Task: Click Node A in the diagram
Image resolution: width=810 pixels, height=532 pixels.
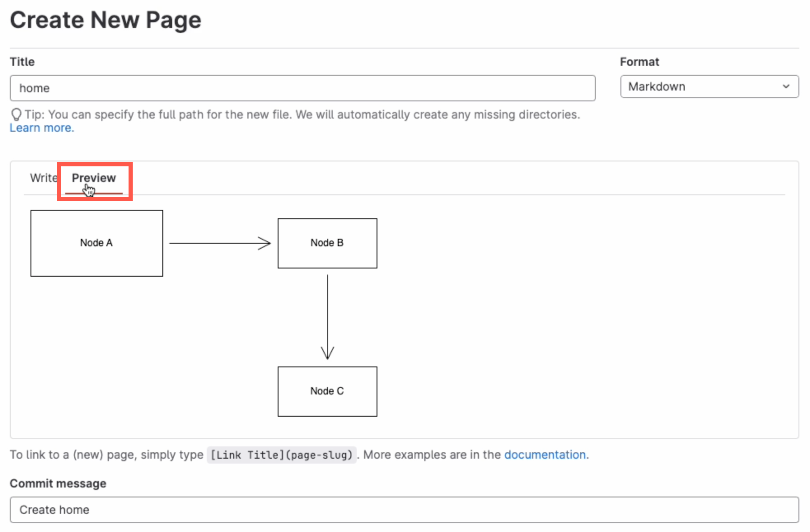Action: coord(96,243)
